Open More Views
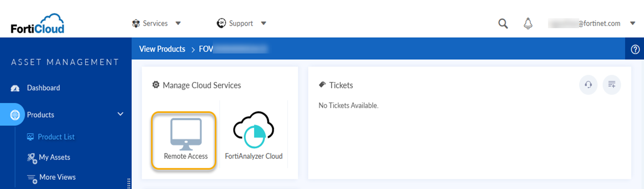644x189 pixels. coord(57,177)
